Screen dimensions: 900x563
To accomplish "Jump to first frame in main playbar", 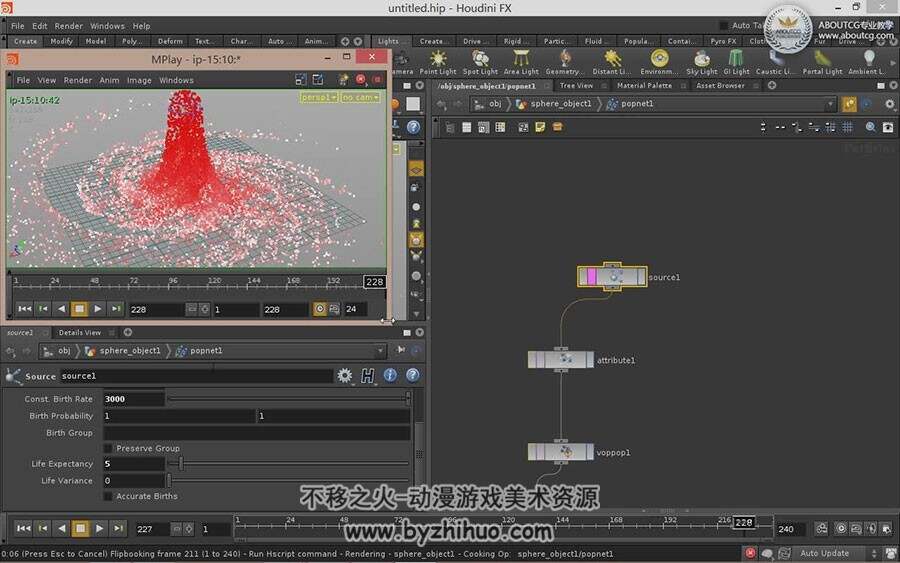I will point(24,528).
